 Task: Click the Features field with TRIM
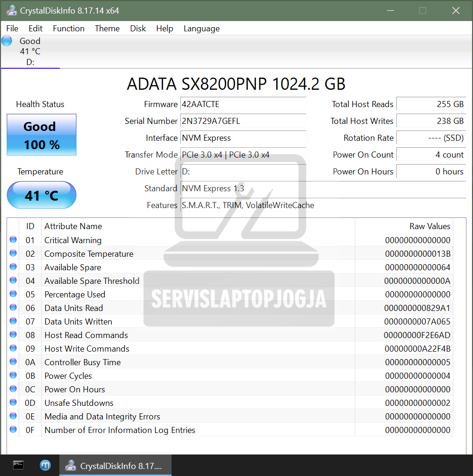(323, 205)
